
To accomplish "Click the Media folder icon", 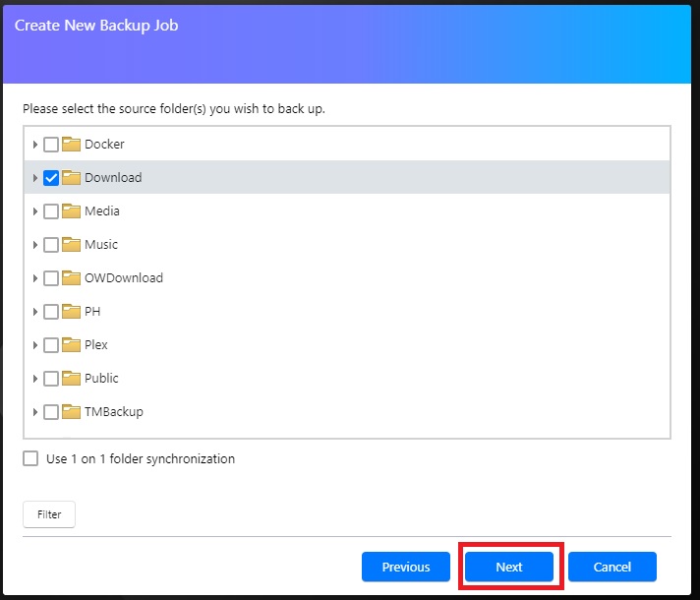I will pos(71,210).
